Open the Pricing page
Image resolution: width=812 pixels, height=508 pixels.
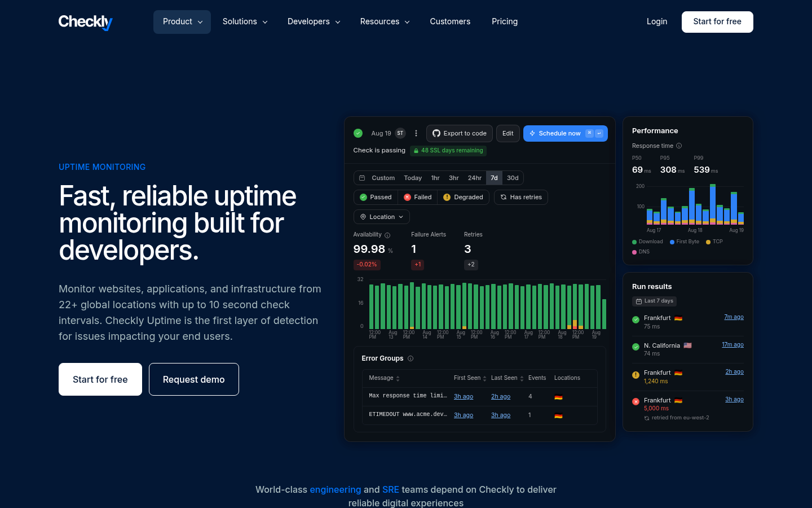pos(505,22)
